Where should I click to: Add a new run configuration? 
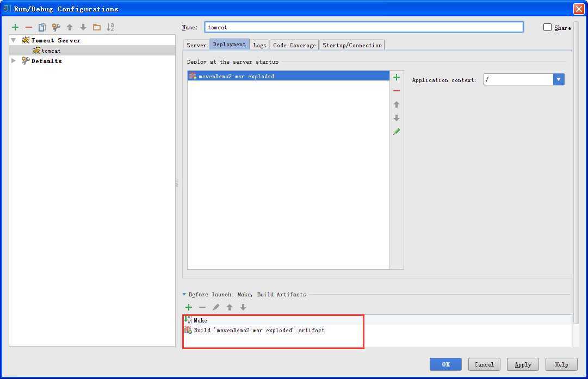click(15, 27)
